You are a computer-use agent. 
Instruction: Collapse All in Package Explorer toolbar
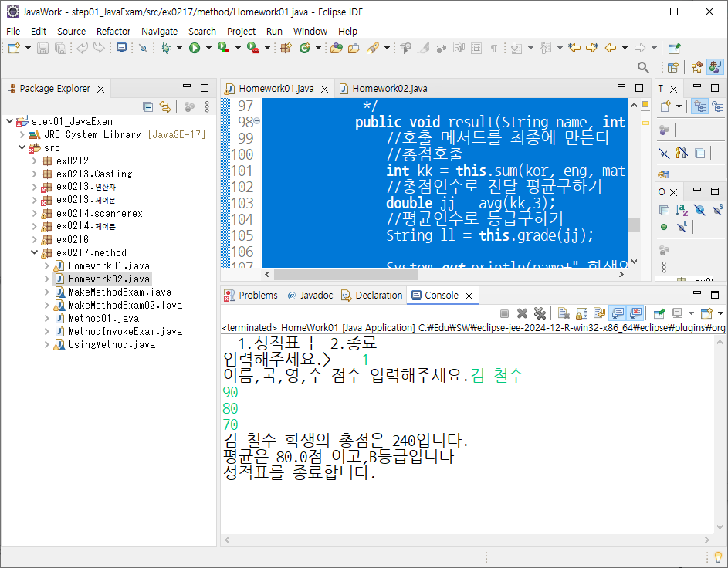click(x=148, y=106)
